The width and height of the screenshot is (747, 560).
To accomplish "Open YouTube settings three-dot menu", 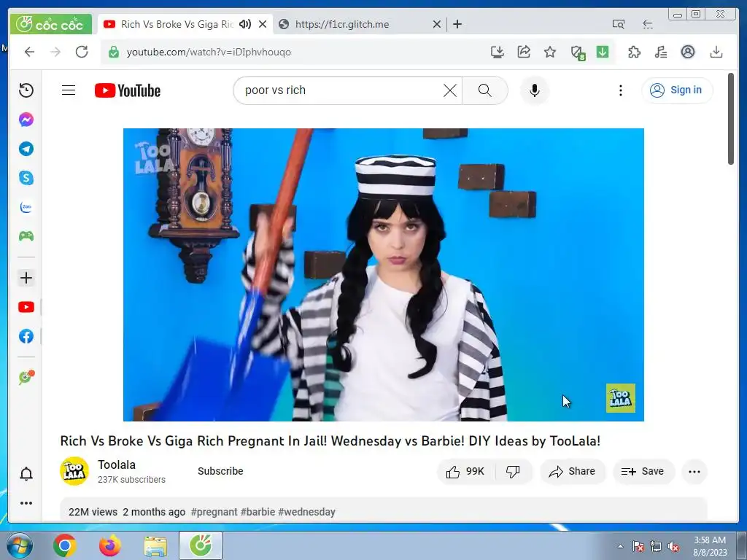I will tap(620, 90).
